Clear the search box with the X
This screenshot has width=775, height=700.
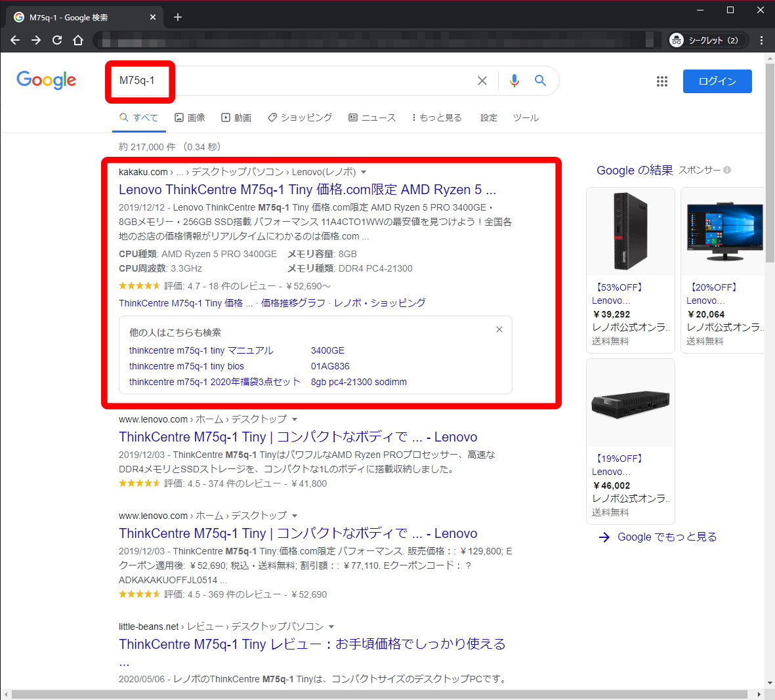(482, 81)
